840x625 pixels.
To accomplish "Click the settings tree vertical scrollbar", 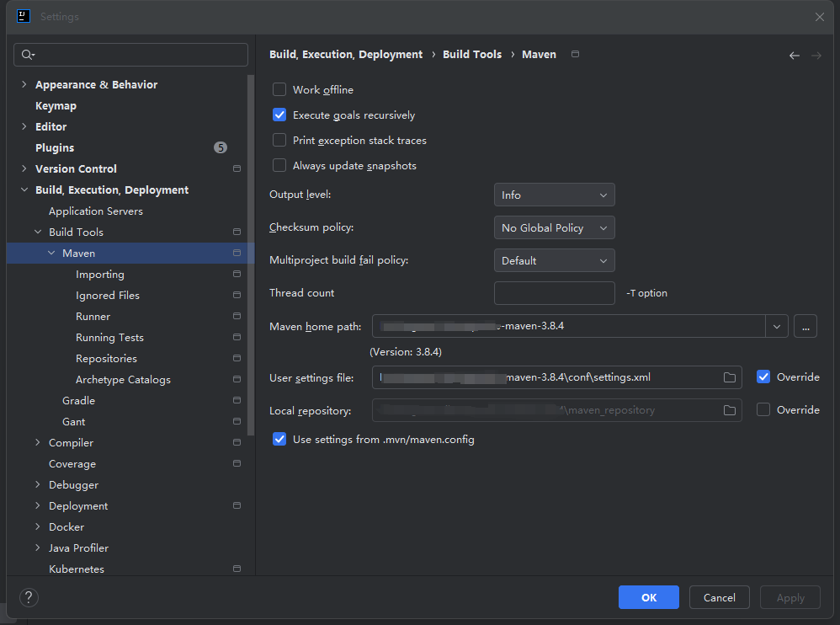I will pos(251,255).
